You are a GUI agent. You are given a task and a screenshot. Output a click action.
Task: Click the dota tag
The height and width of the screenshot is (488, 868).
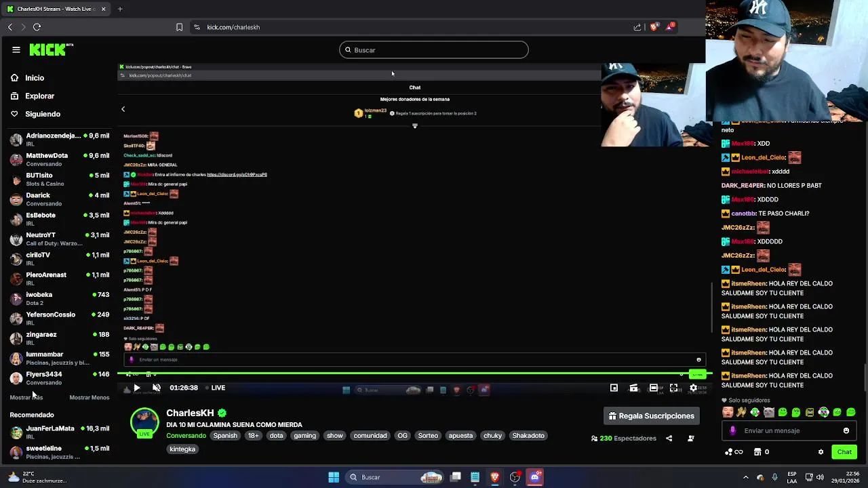[276, 436]
